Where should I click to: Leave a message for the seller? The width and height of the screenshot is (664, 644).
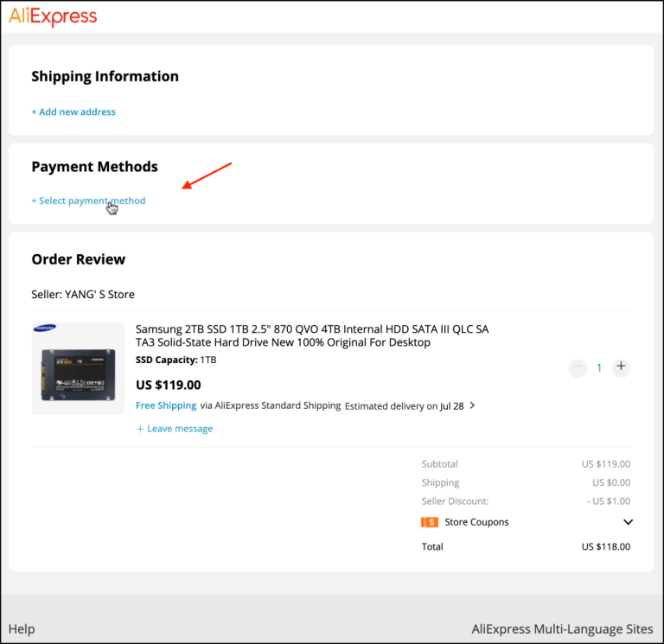175,429
